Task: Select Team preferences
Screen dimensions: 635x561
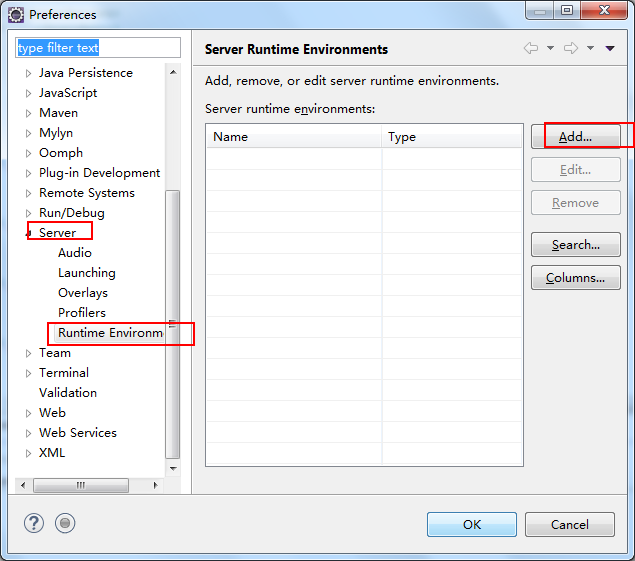Action: [55, 353]
